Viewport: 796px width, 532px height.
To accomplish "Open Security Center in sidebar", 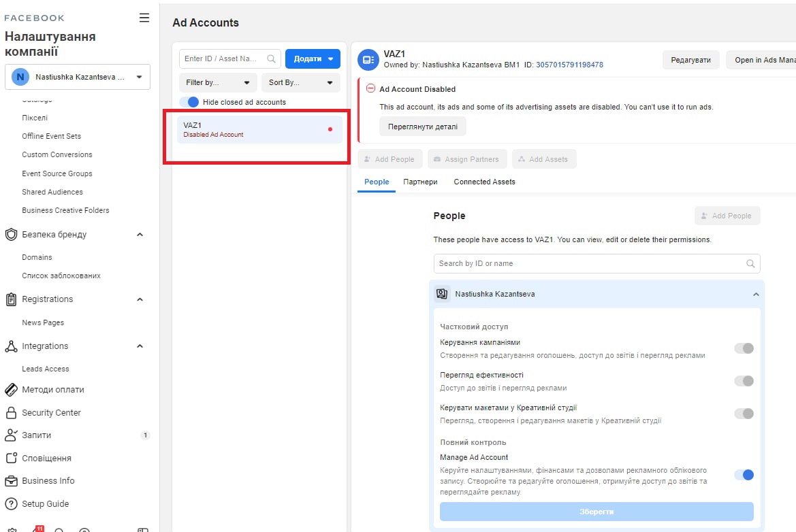I will pyautogui.click(x=51, y=413).
